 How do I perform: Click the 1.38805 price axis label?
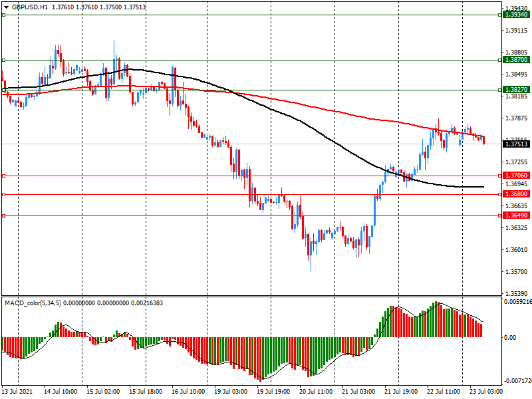pos(517,53)
